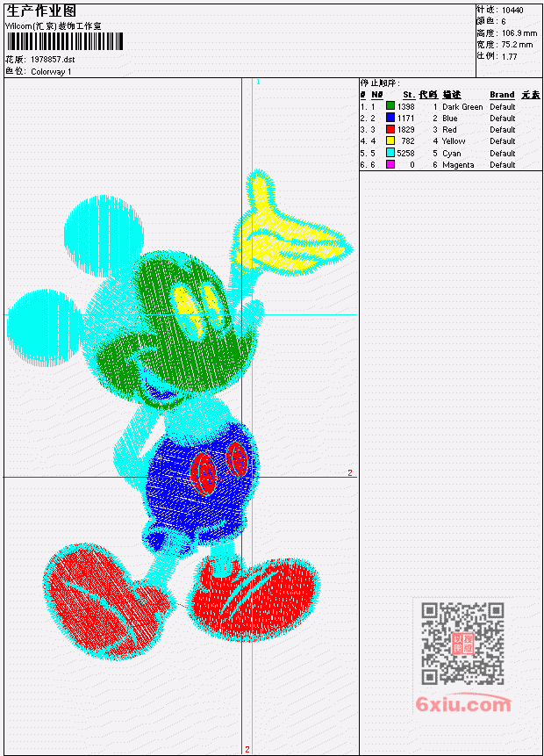Click the 'Yellow' color description

pyautogui.click(x=454, y=141)
